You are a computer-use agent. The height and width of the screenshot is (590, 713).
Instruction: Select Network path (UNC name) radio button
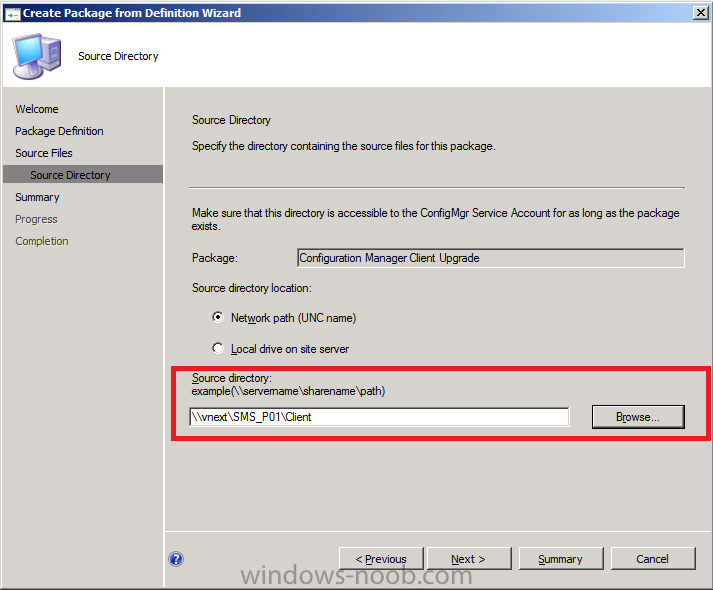pos(218,317)
